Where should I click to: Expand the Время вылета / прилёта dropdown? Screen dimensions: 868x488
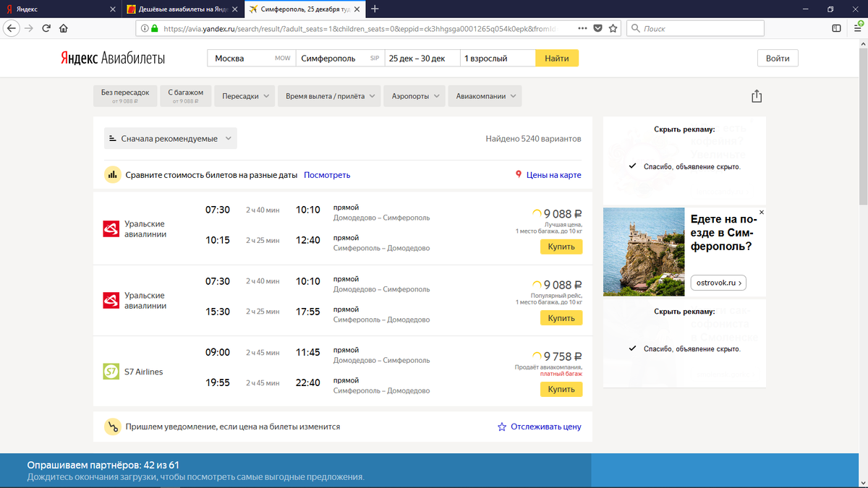330,96
